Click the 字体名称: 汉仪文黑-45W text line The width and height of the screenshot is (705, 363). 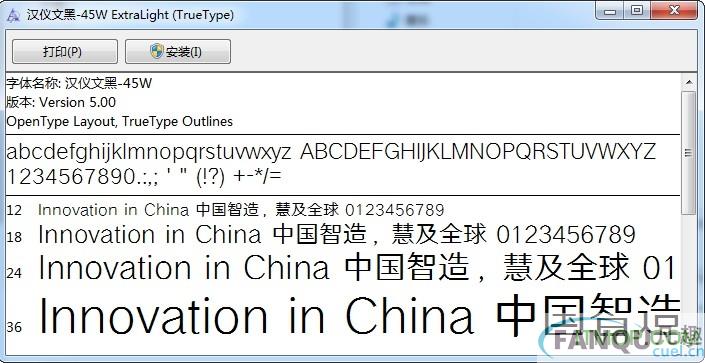pyautogui.click(x=79, y=83)
